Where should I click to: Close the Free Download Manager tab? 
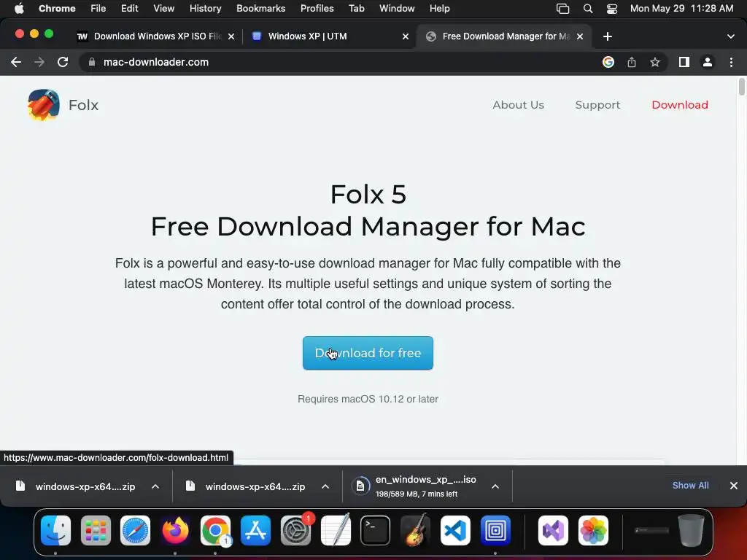point(580,36)
